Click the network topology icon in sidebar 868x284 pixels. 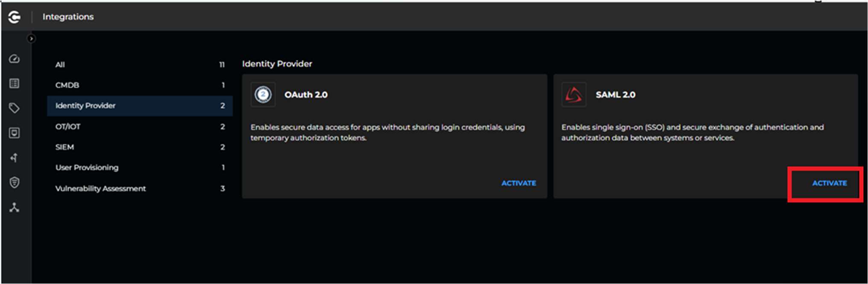[14, 208]
